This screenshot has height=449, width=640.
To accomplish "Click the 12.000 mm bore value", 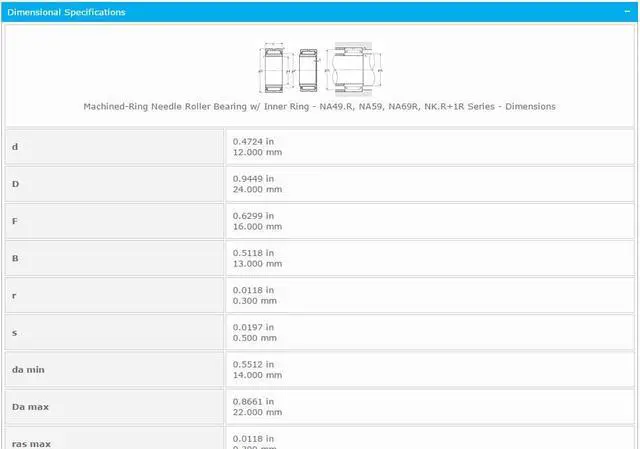I will pos(257,153).
